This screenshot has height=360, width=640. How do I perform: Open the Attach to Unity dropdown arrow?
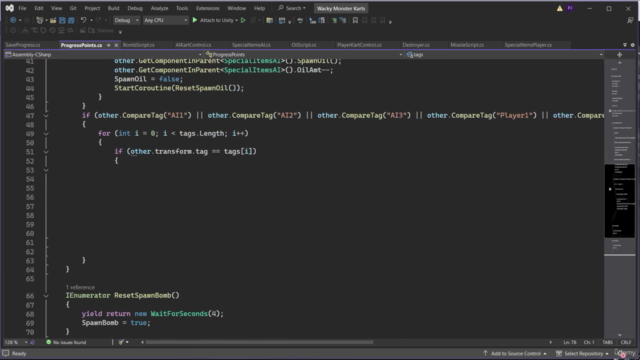click(x=236, y=20)
